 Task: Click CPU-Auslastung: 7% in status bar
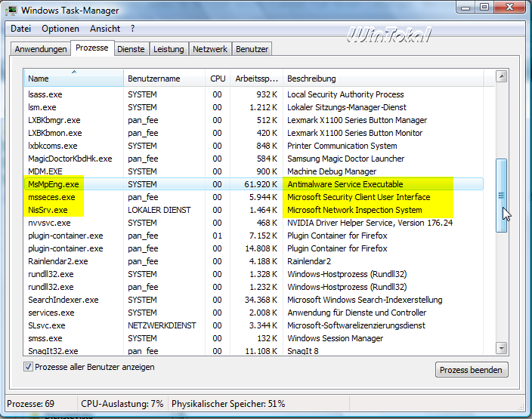(122, 404)
